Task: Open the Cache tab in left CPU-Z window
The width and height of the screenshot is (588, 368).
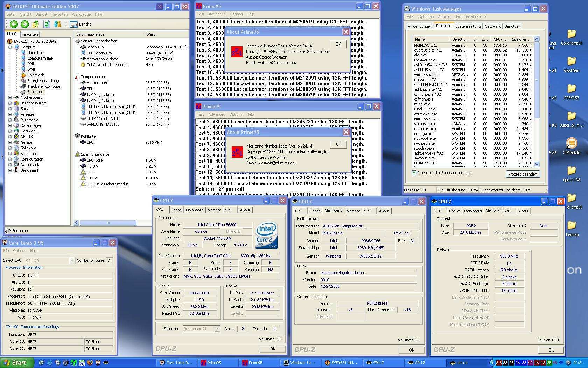Action: [176, 210]
